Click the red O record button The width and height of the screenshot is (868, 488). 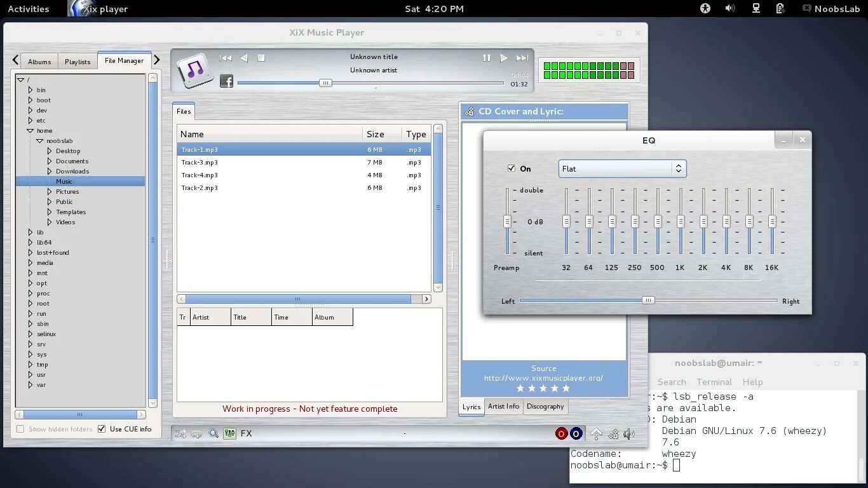(561, 433)
